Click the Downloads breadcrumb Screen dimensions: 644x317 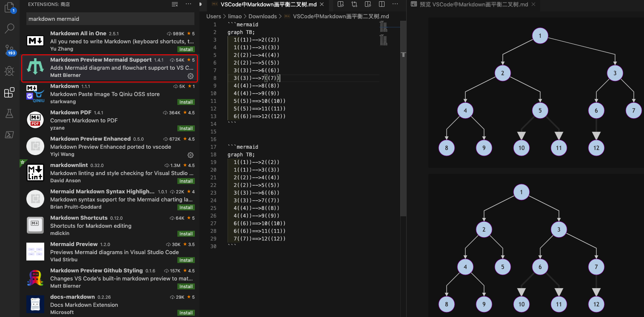262,16
